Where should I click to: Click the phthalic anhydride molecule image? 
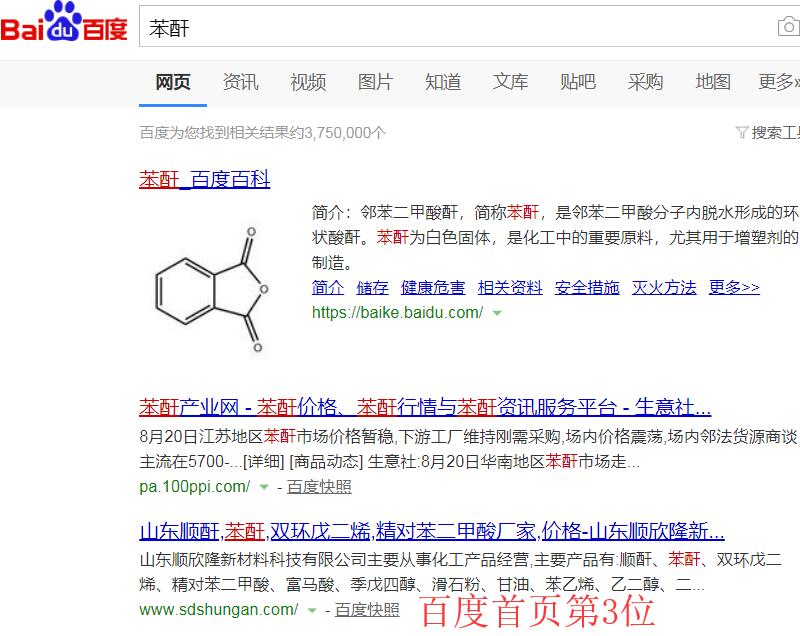tap(211, 289)
